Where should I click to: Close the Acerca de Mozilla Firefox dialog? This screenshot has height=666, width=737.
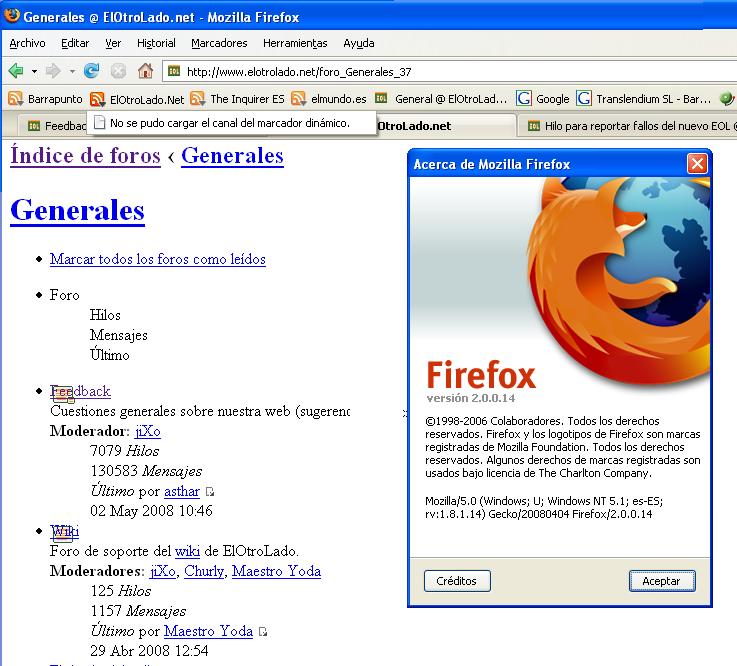[697, 164]
